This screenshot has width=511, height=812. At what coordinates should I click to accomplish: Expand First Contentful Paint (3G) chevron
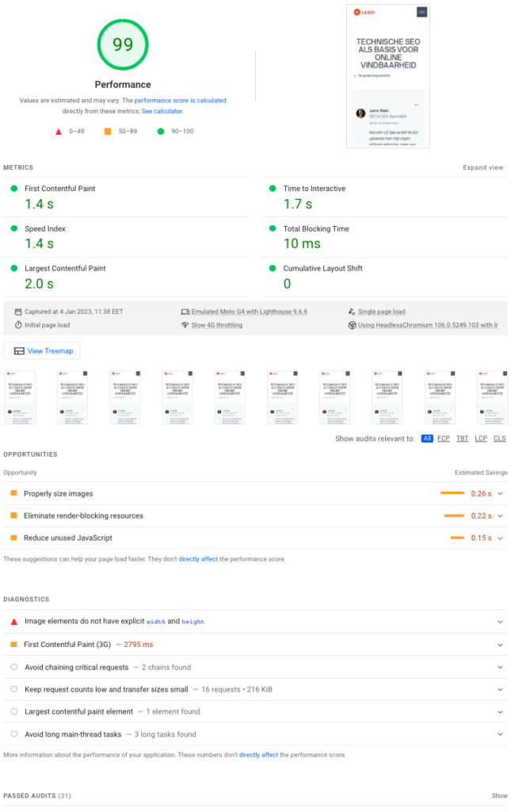pyautogui.click(x=500, y=645)
